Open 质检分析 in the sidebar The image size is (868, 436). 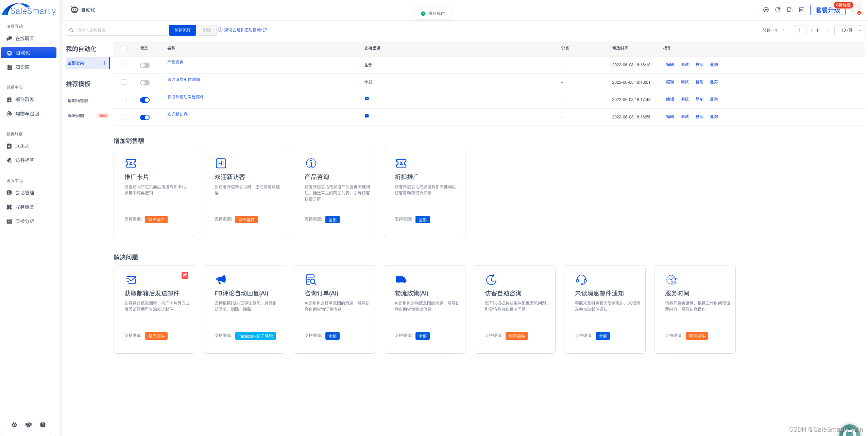point(29,221)
